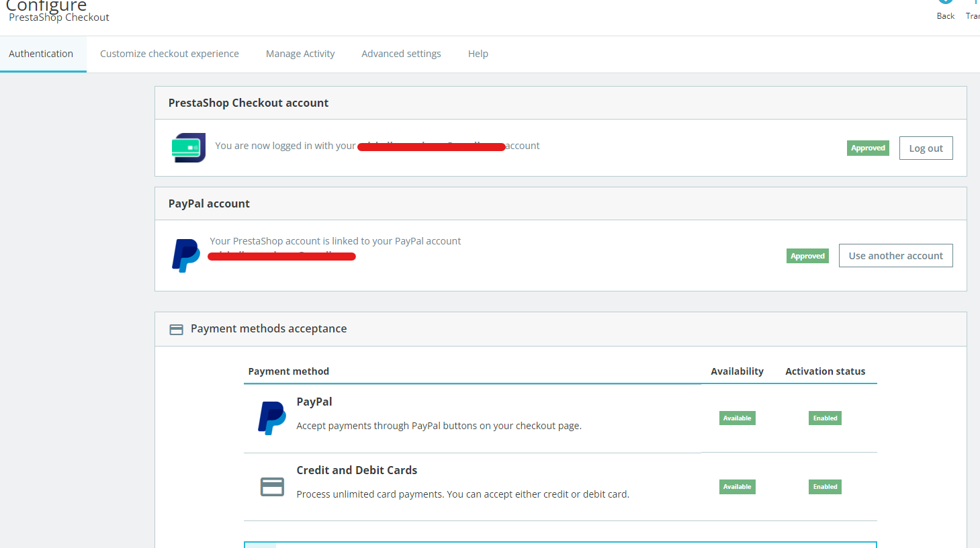Click 'Your PrestaShop account is linked' text
This screenshot has height=548, width=980.
click(x=335, y=241)
